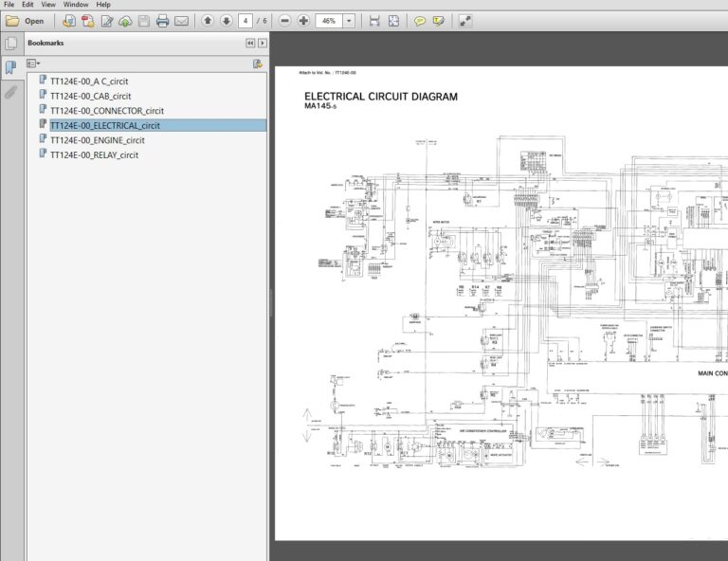Select the TT124E-00_ENGINE_circit bookmark

pyautogui.click(x=97, y=140)
